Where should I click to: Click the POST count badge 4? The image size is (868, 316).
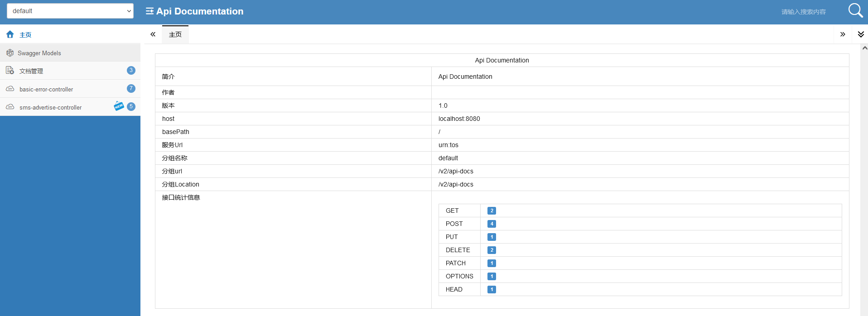pyautogui.click(x=492, y=224)
